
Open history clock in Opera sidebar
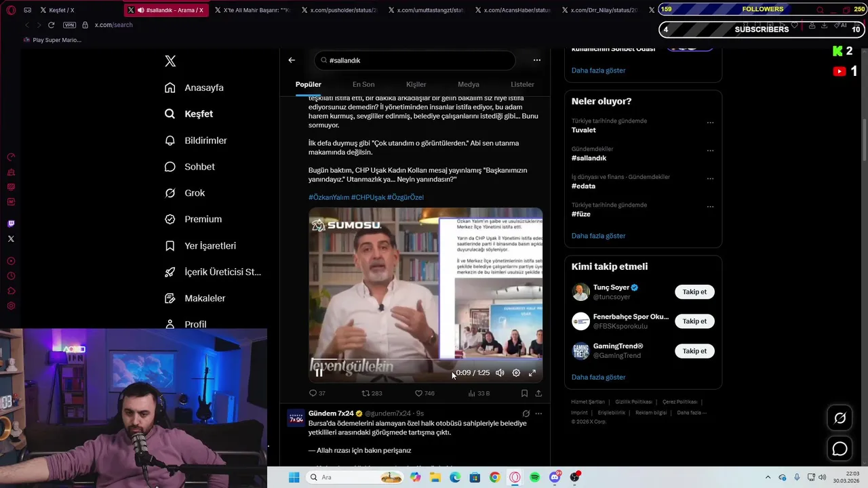(x=11, y=276)
